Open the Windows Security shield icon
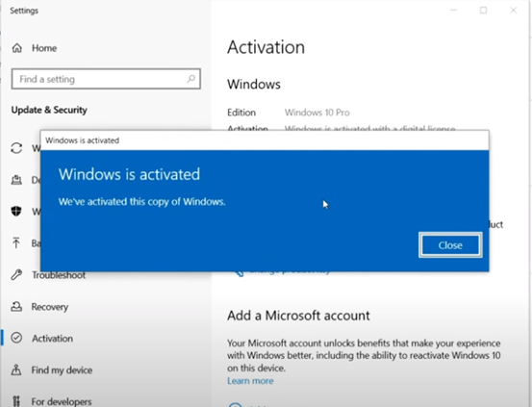The width and height of the screenshot is (532, 407). (x=16, y=211)
